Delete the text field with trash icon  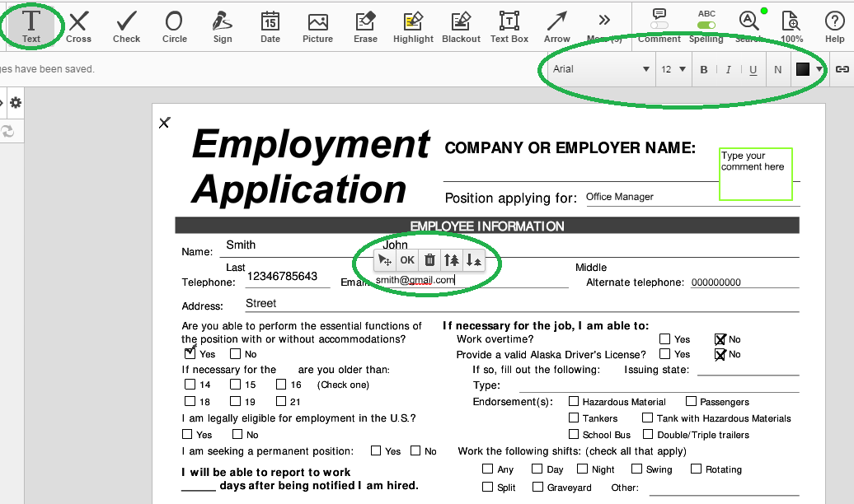(429, 260)
